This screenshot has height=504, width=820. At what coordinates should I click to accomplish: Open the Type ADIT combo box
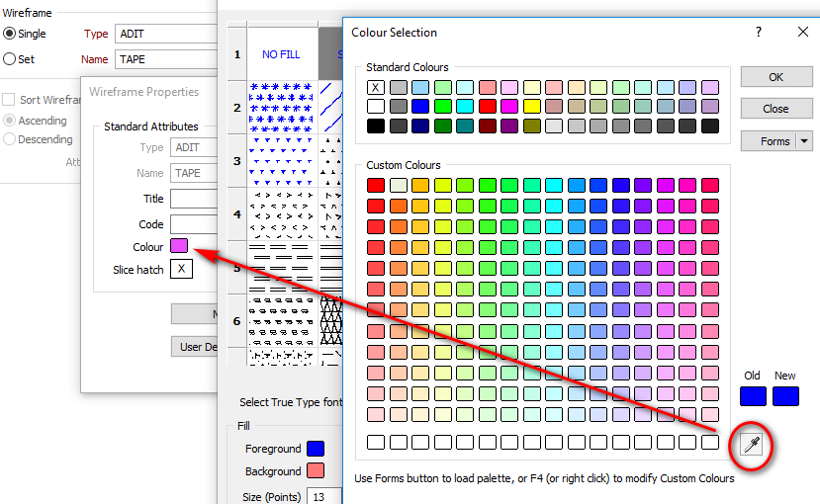165,34
